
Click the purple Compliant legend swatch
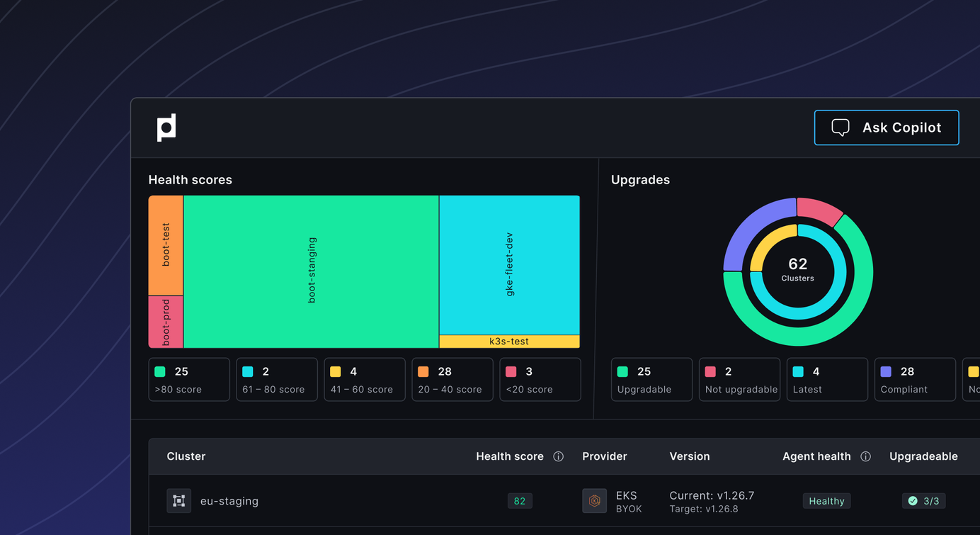(886, 371)
